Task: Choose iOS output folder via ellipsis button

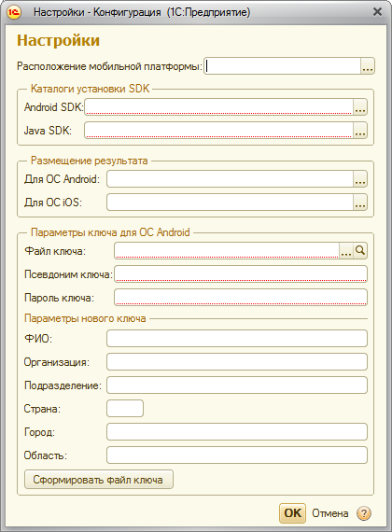Action: [360, 203]
